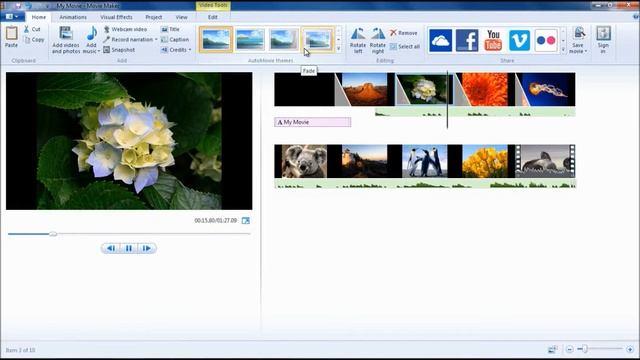640x360 pixels.
Task: Apply the second AutoMovie theme thumbnail
Action: 250,40
